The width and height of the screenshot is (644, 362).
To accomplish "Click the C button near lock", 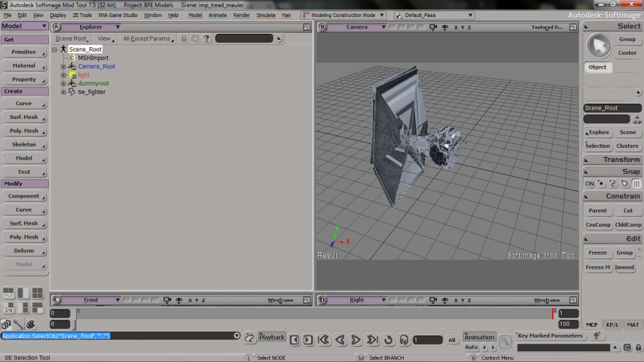I will 627,348.
